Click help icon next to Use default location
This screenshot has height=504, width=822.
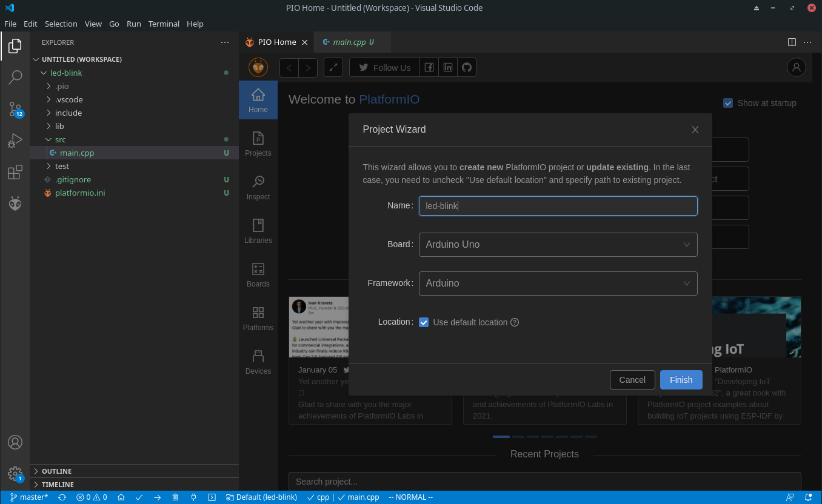coord(515,322)
